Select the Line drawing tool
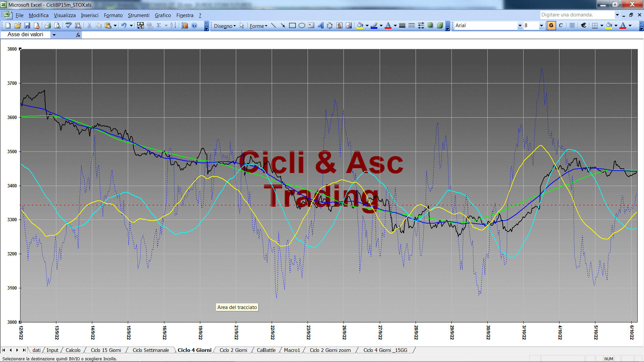644x362 pixels. 273,25
